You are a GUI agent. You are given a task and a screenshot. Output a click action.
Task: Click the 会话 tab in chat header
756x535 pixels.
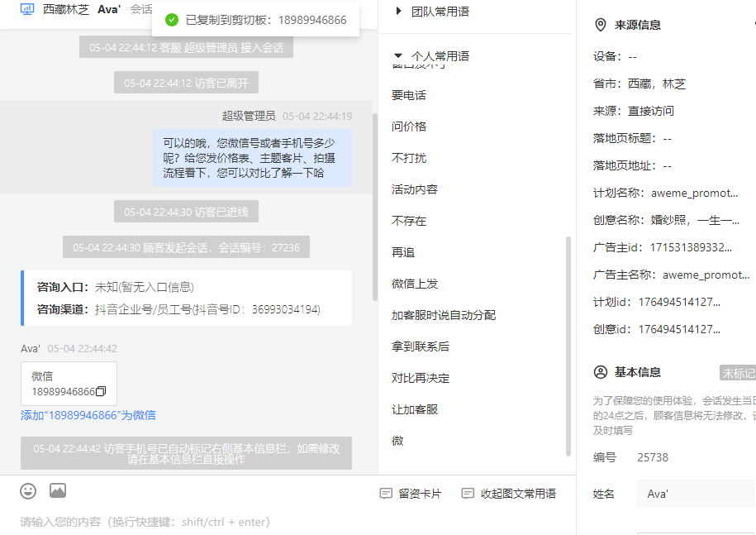point(140,9)
